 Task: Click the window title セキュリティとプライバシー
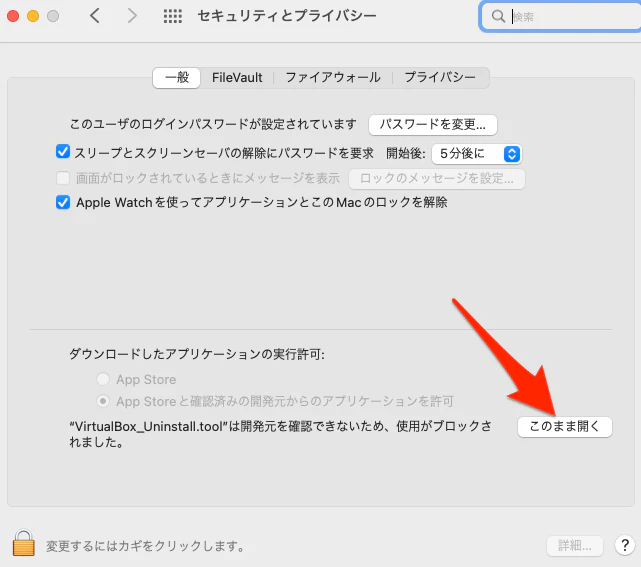pyautogui.click(x=287, y=16)
